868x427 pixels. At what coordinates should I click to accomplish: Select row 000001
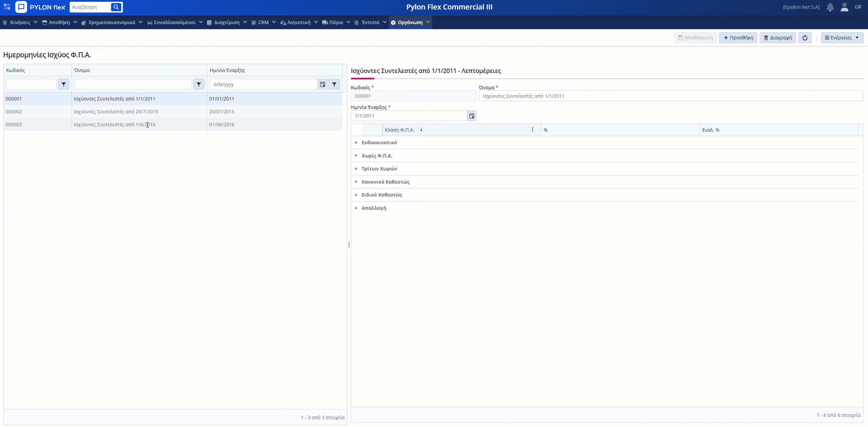173,99
